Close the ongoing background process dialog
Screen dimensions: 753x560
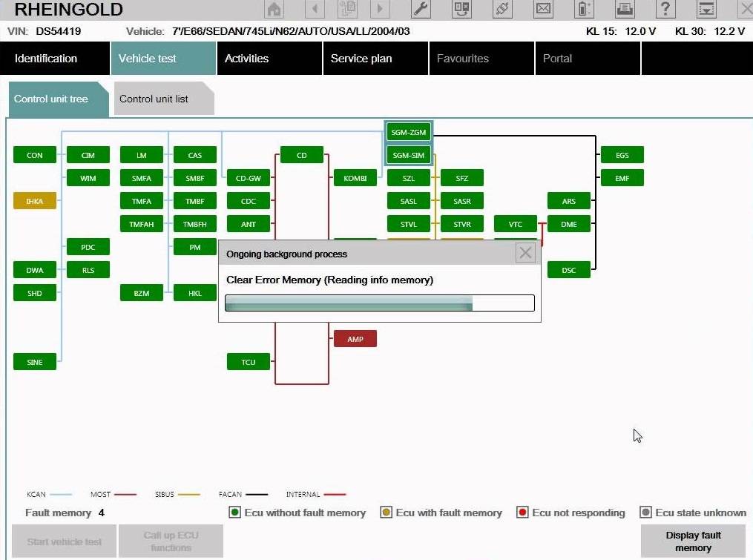[525, 253]
